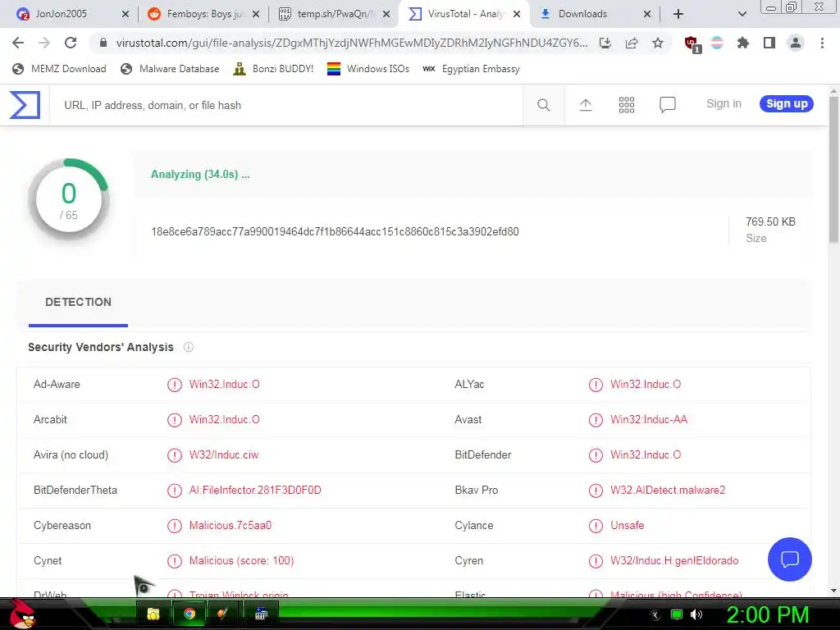Image resolution: width=840 pixels, height=630 pixels.
Task: Click the BitDefenderTheta vendor name
Action: click(x=75, y=491)
